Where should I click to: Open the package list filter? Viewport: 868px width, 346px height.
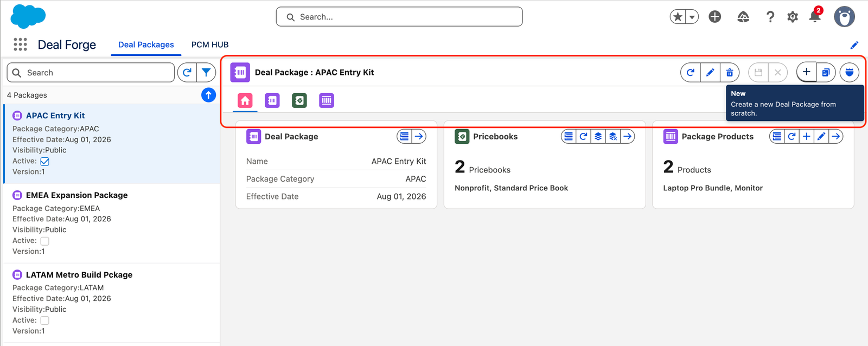pyautogui.click(x=206, y=72)
